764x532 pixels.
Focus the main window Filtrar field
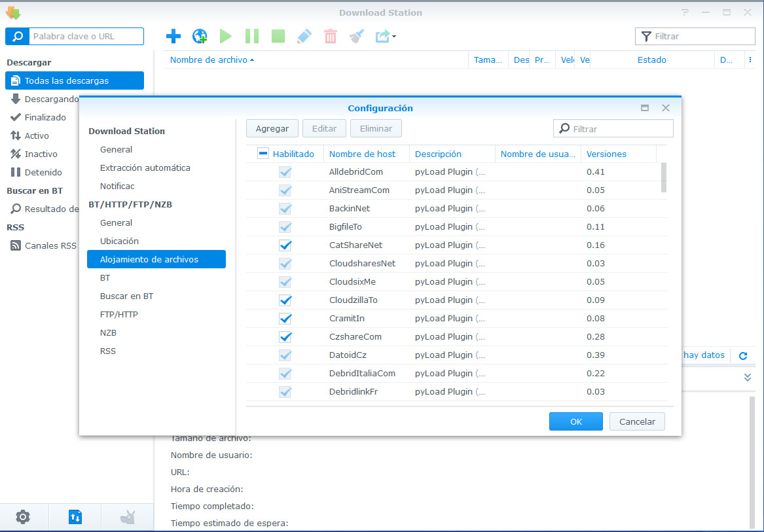point(695,36)
